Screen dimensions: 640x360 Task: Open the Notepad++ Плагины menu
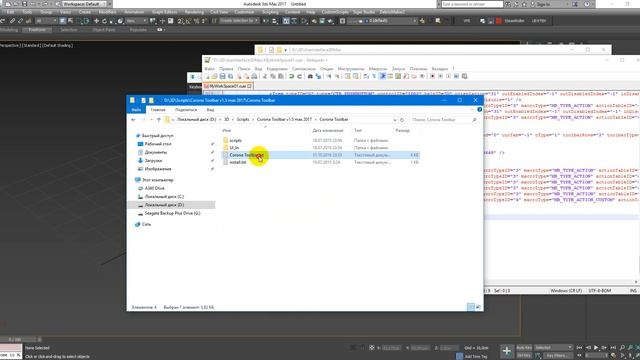[x=418, y=69]
